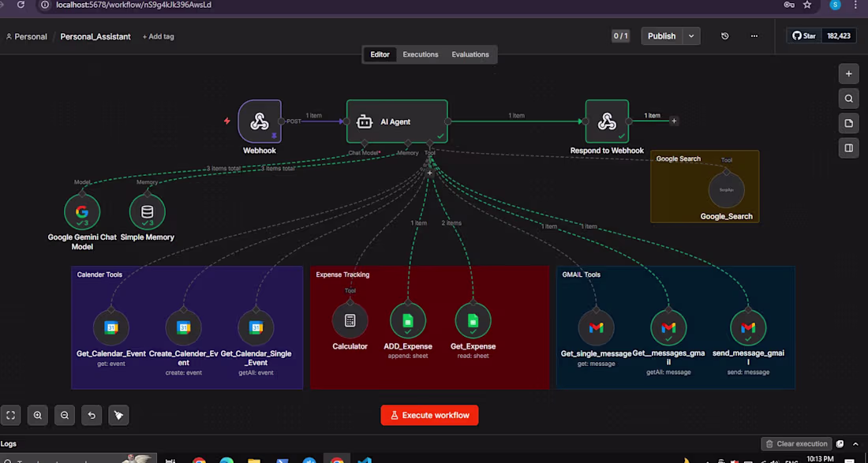Open the canvas node search icon
The height and width of the screenshot is (463, 868).
click(848, 99)
